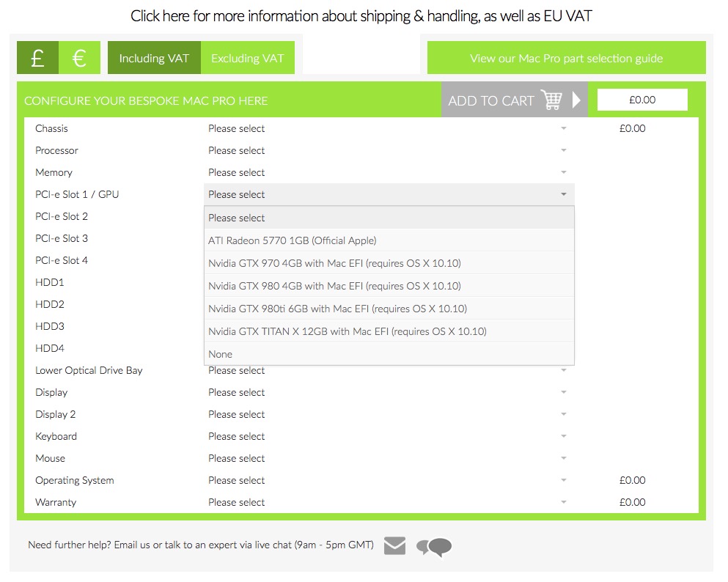
Task: Open the Chassis dropdown
Action: click(389, 128)
